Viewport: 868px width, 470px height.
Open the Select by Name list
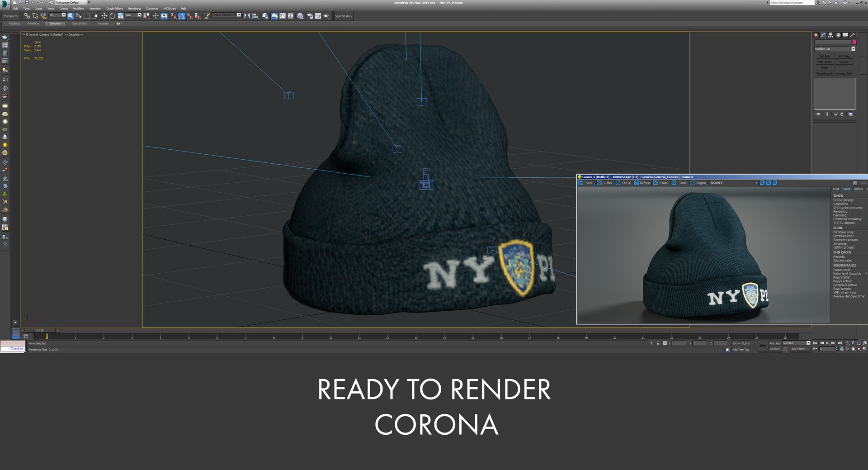(78, 16)
